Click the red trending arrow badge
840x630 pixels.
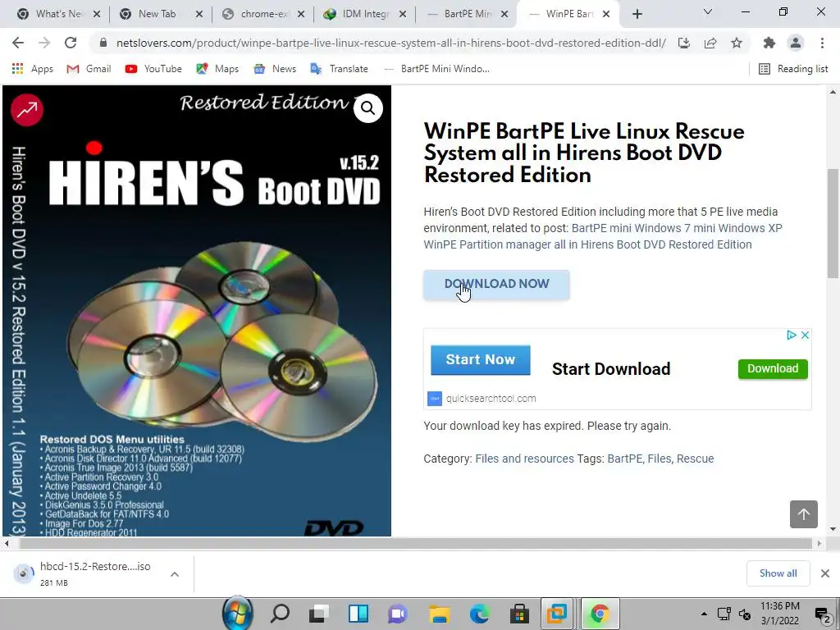tap(27, 110)
